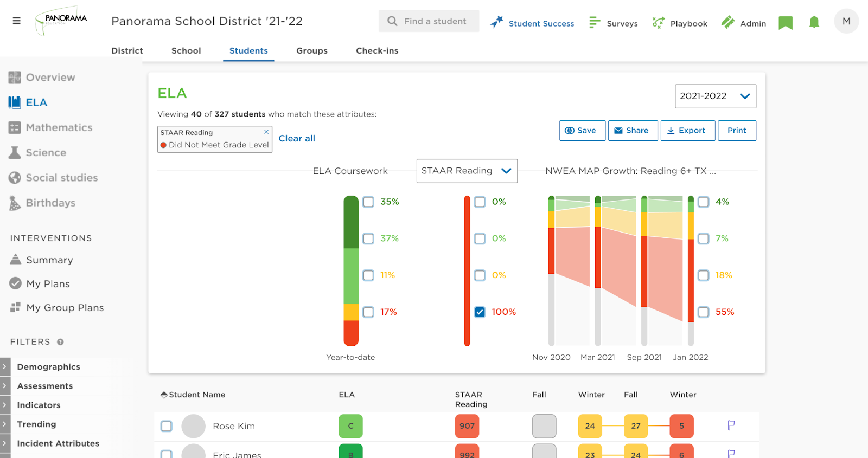The image size is (868, 458).
Task: Click the ELA book icon
Action: tap(15, 102)
